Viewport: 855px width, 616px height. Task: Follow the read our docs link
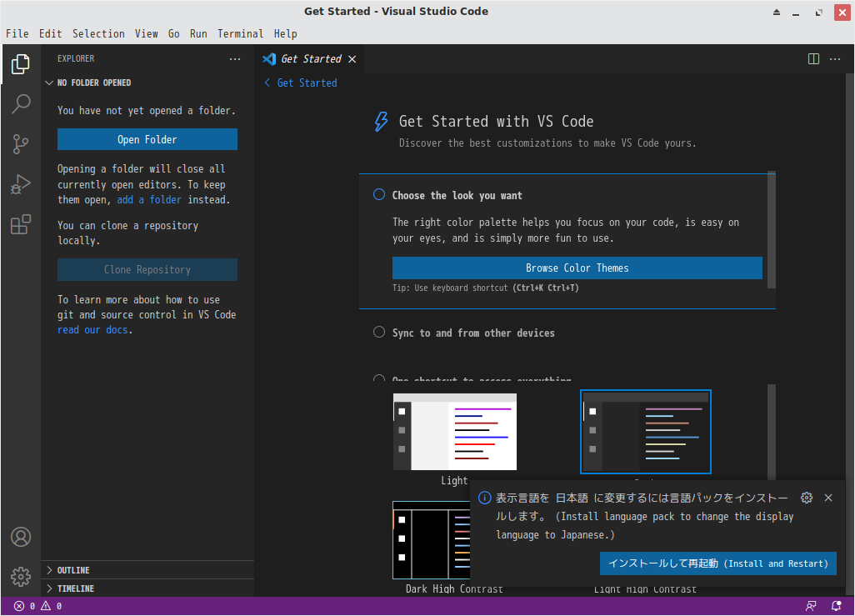[x=92, y=329]
